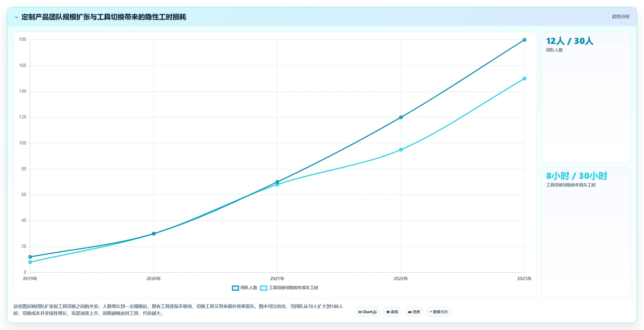This screenshot has width=644, height=330.
Task: Click the description paragraph below the chart
Action: tap(178, 310)
